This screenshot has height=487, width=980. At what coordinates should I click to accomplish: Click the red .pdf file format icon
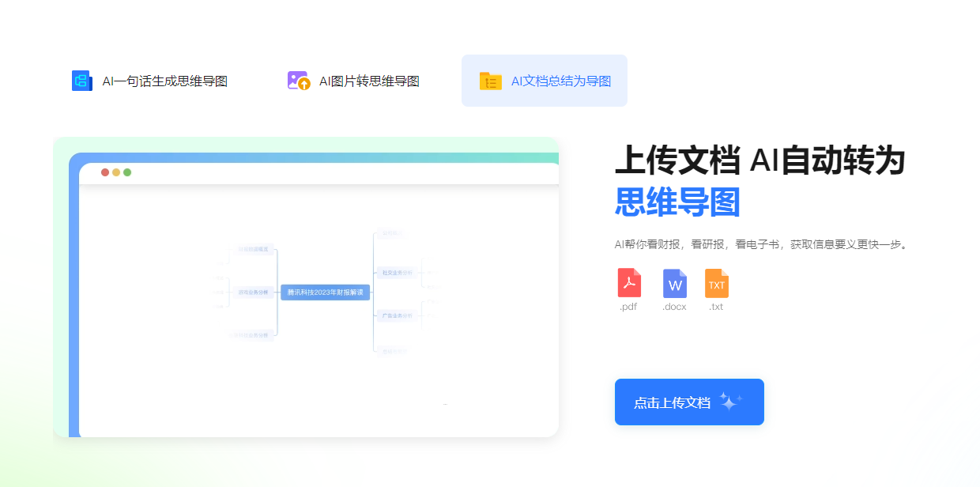[628, 285]
